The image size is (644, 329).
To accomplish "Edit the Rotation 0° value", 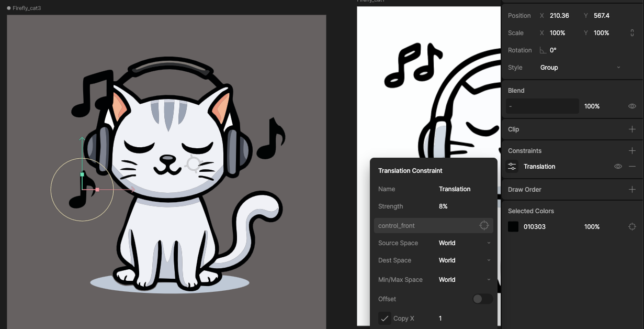I will click(x=553, y=50).
